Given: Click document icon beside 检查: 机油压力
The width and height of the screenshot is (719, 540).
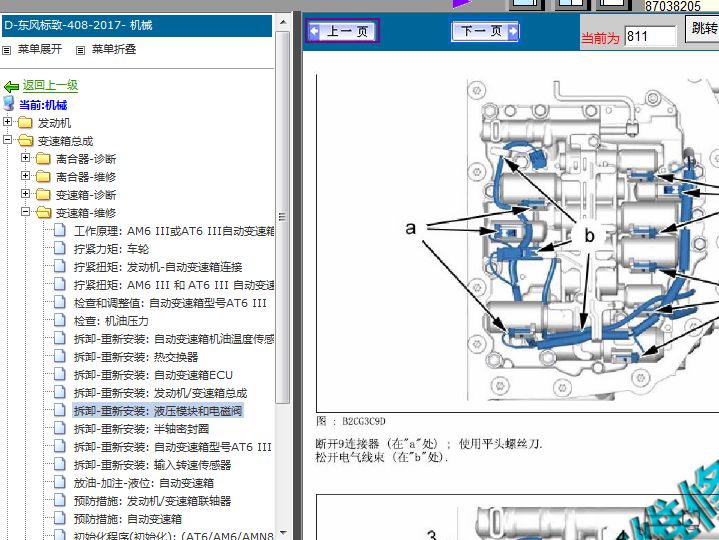Looking at the screenshot, I should tap(60, 320).
